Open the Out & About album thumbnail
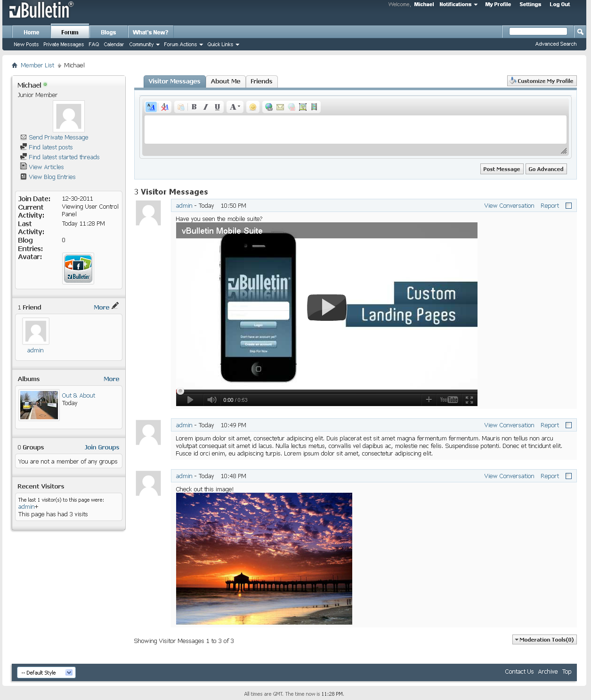Viewport: 591px width, 700px height. (39, 405)
